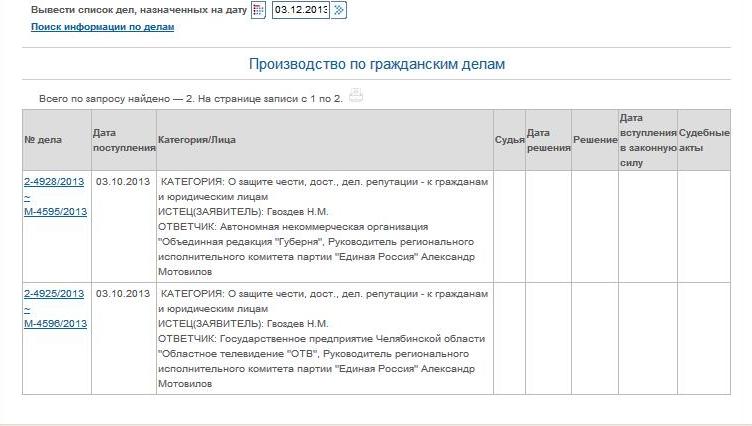Click the 'Дата решения' column header
752x426 pixels.
[x=548, y=140]
